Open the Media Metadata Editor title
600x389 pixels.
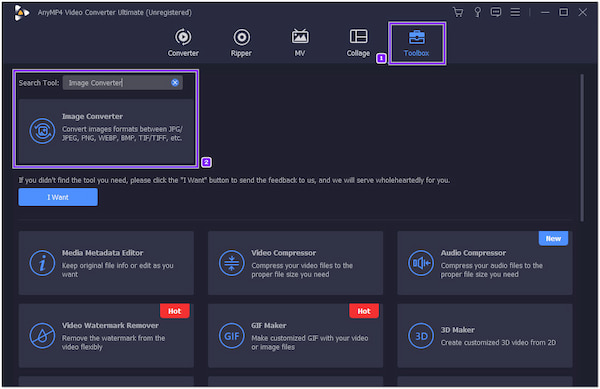(103, 253)
